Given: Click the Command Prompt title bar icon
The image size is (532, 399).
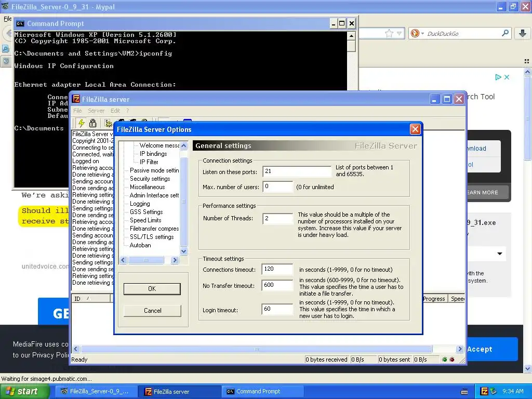Looking at the screenshot, I should [x=20, y=23].
